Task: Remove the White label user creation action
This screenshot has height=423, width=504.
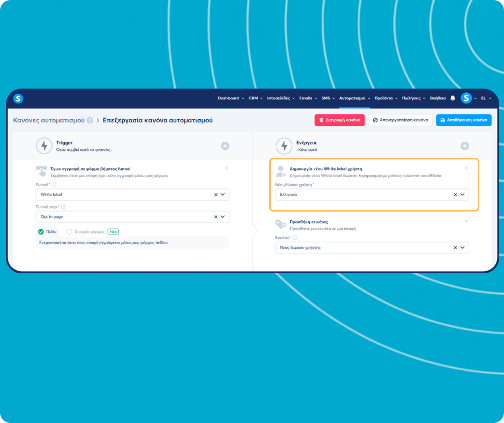Action: tap(466, 168)
